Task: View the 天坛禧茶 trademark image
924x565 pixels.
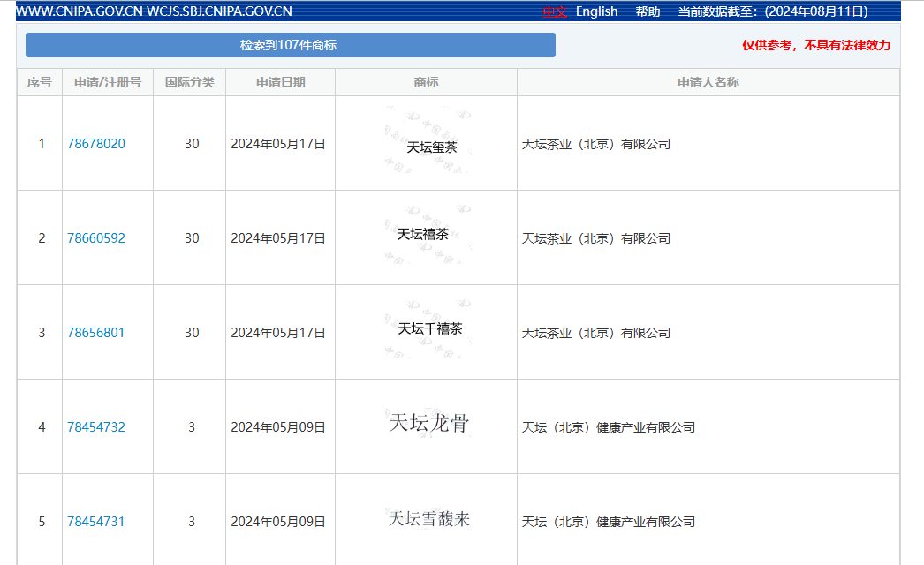Action: pyautogui.click(x=428, y=235)
